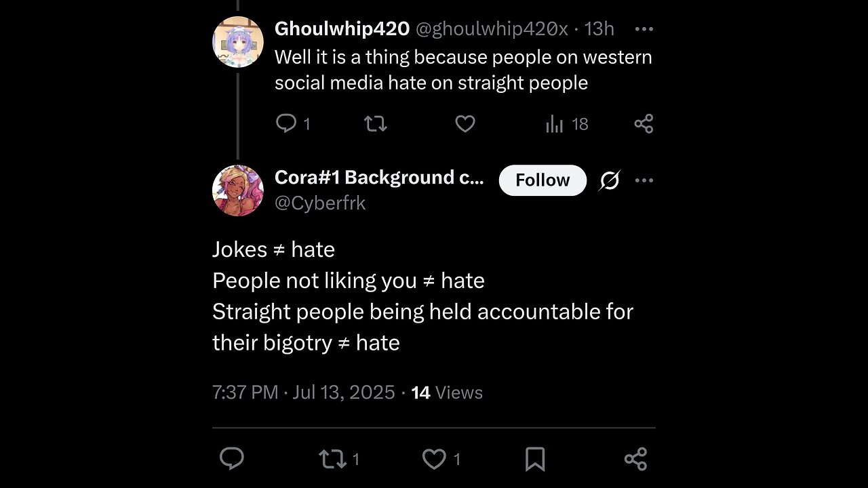Screen dimensions: 868x488
Task: Open Ghoulwhip420's profile picture
Action: [x=238, y=42]
